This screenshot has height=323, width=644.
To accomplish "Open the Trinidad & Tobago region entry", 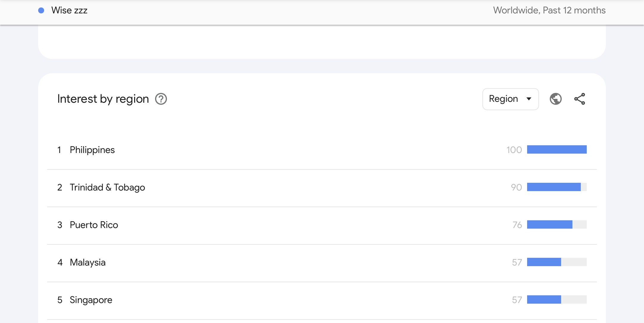I will [x=322, y=188].
